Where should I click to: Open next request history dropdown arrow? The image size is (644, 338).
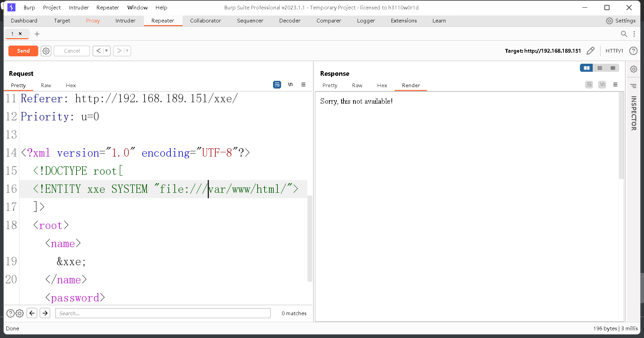(x=127, y=51)
